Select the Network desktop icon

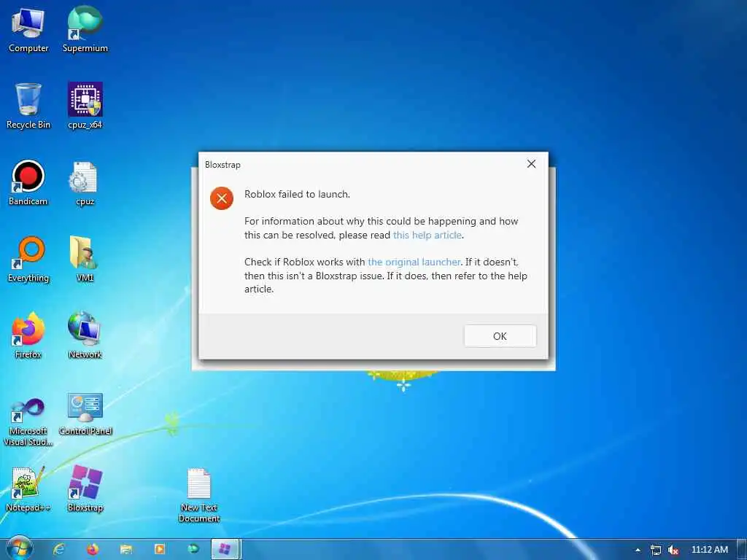point(85,336)
